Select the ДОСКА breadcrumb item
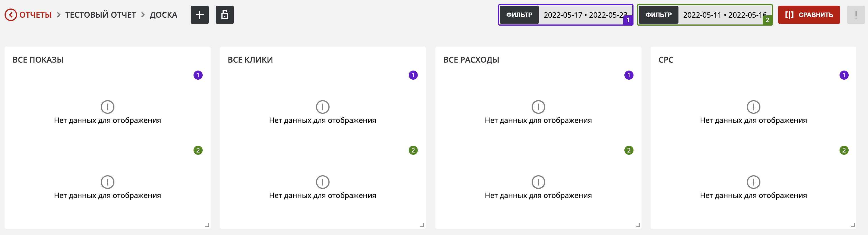Screen dimensions: 868x235 163,15
